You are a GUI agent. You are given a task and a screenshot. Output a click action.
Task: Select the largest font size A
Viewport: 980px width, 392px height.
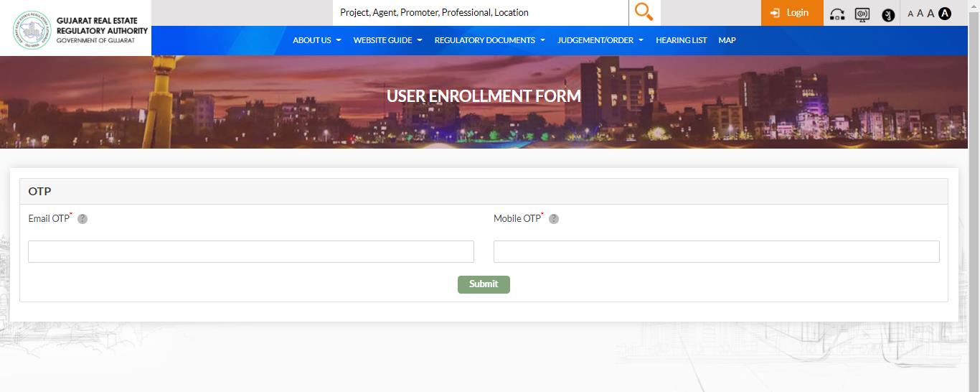(x=930, y=13)
